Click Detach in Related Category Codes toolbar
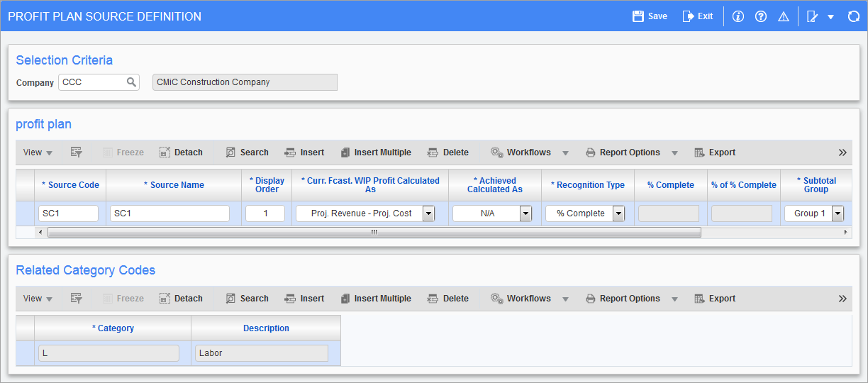 [181, 299]
